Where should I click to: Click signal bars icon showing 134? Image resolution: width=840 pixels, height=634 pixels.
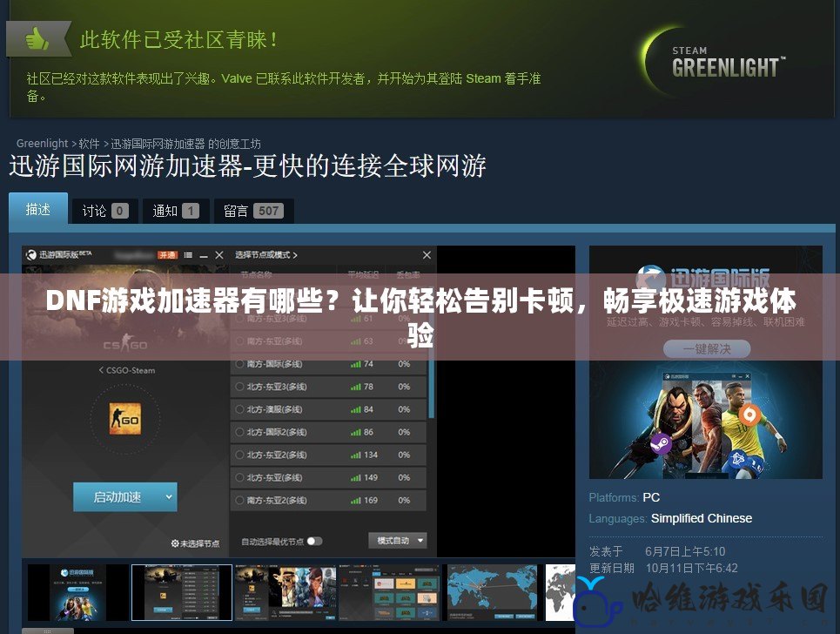[x=356, y=455]
